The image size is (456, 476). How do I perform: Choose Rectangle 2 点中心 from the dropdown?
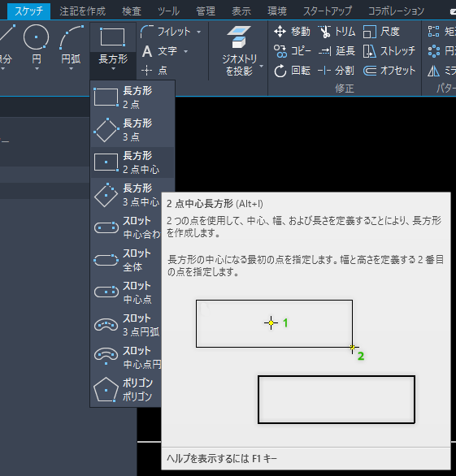(x=132, y=162)
